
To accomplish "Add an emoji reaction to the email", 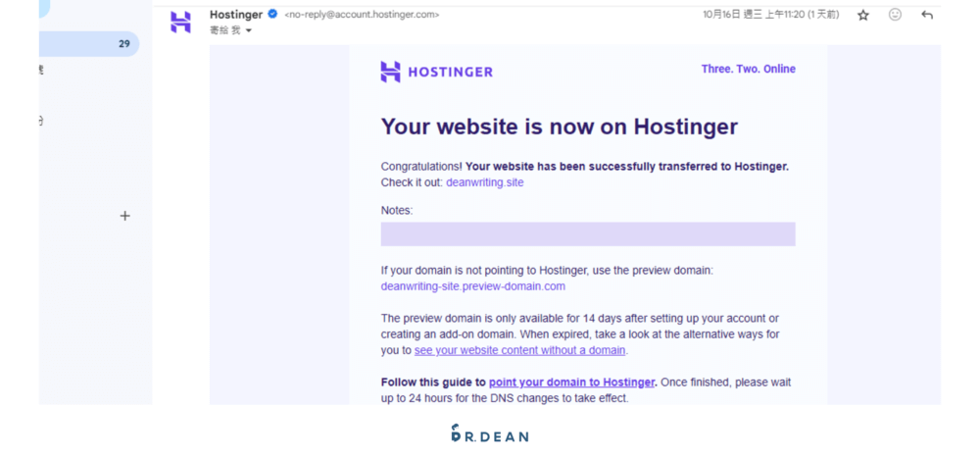I will tap(895, 16).
